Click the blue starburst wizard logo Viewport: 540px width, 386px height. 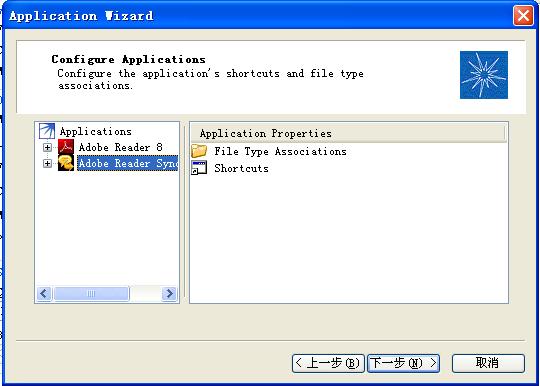click(x=484, y=75)
